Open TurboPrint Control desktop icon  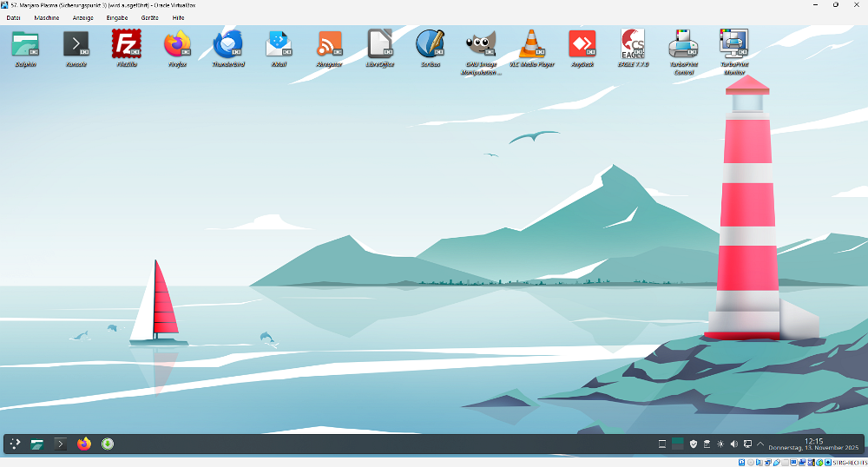(x=683, y=43)
